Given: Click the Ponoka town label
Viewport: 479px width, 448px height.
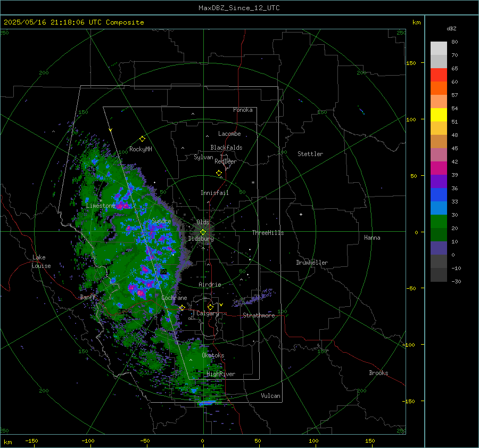Looking at the screenshot, I should pos(243,110).
